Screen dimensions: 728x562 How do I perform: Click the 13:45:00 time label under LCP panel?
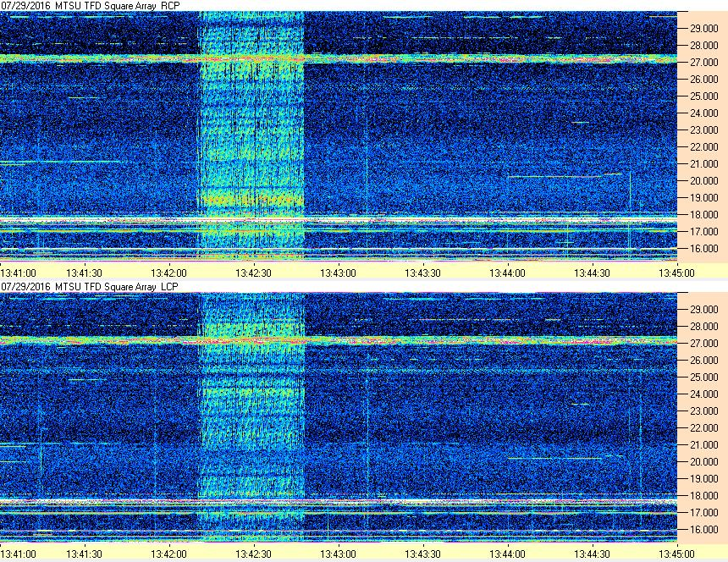click(676, 554)
